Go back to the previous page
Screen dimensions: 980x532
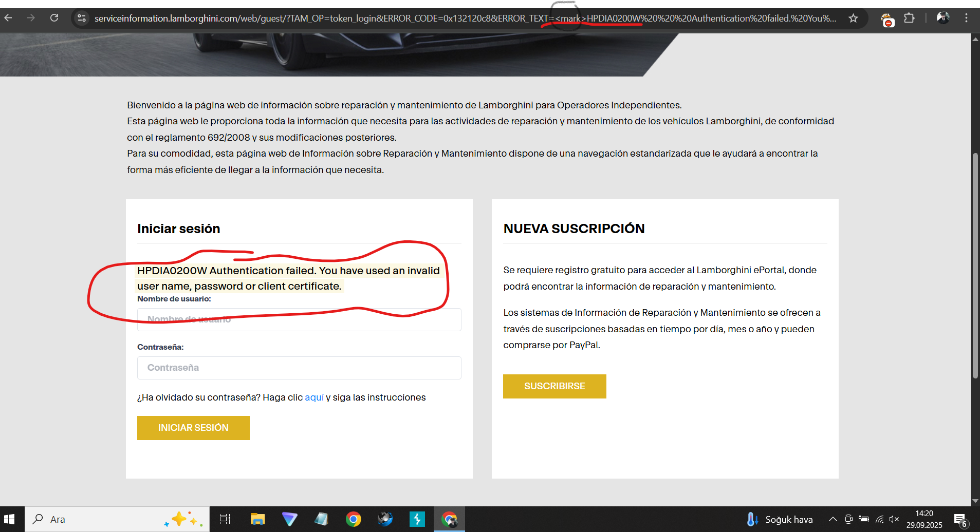(8, 18)
